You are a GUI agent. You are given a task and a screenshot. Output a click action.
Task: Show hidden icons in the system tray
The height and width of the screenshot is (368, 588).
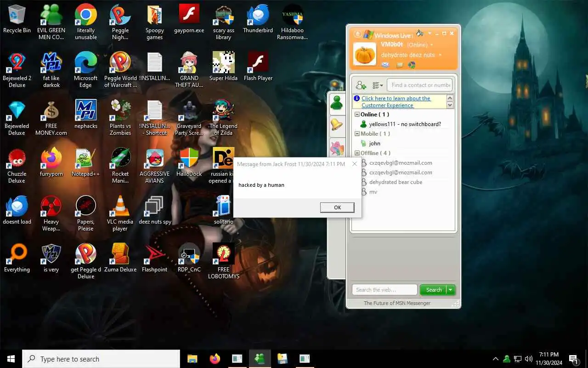495,359
